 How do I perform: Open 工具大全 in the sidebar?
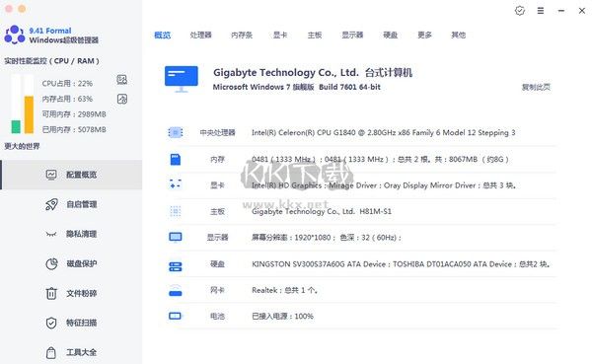[x=72, y=353]
